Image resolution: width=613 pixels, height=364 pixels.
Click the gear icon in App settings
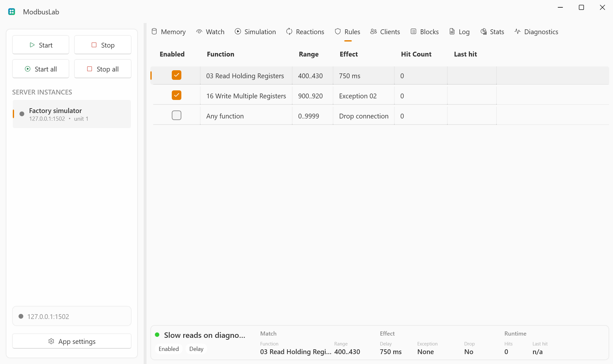[x=51, y=341]
